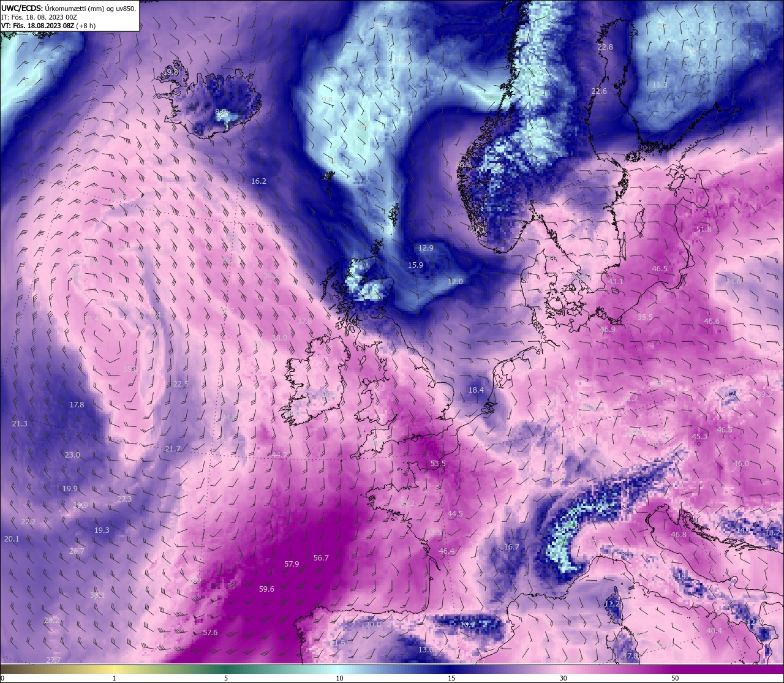Click the 51.8 value label
784x683 pixels.
(704, 229)
